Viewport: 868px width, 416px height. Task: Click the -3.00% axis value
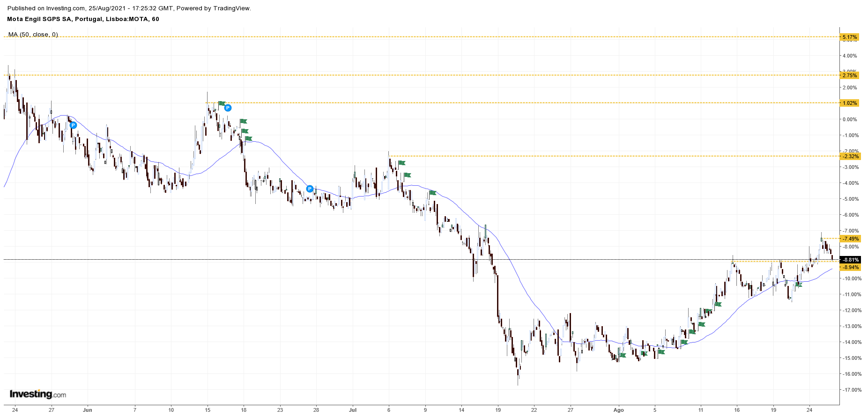pos(850,167)
